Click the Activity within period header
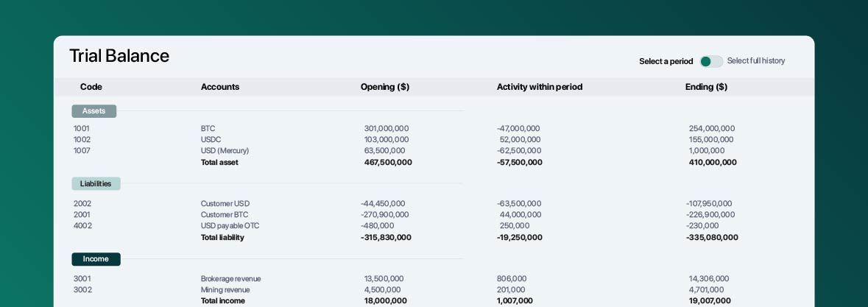This screenshot has height=307, width=868. tap(539, 87)
